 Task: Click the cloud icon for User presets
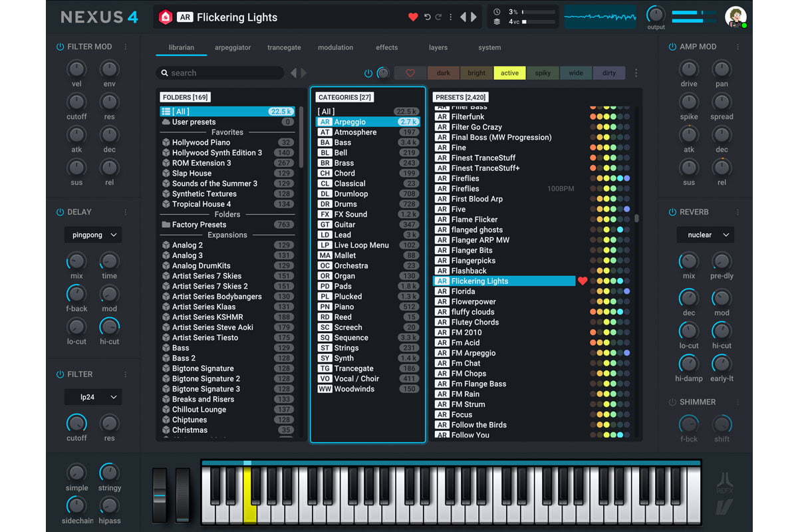click(166, 122)
